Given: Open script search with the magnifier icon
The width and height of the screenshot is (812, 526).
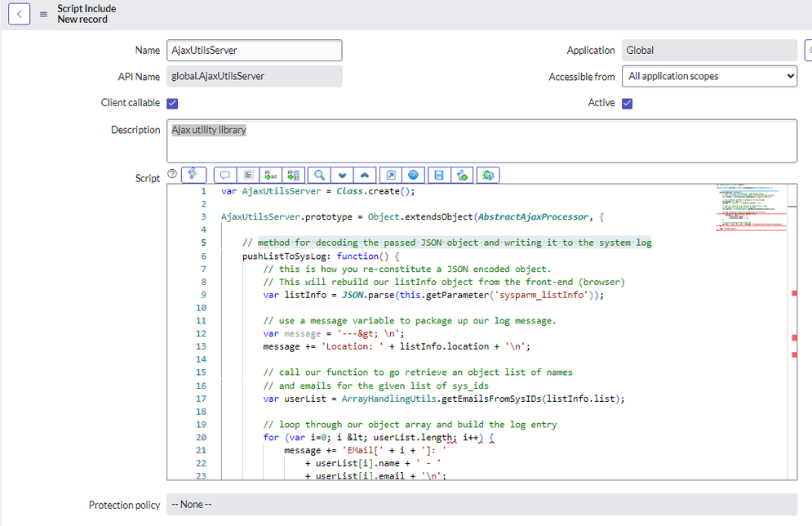Looking at the screenshot, I should [x=320, y=175].
